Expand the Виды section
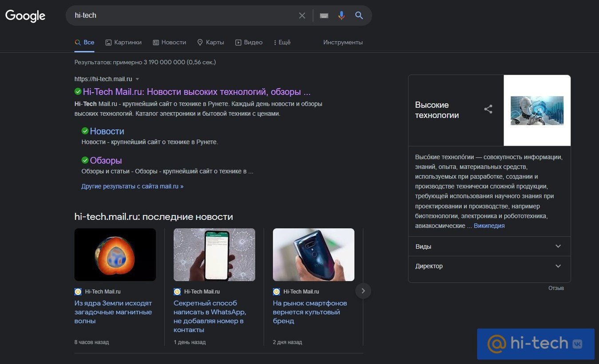 click(x=489, y=246)
